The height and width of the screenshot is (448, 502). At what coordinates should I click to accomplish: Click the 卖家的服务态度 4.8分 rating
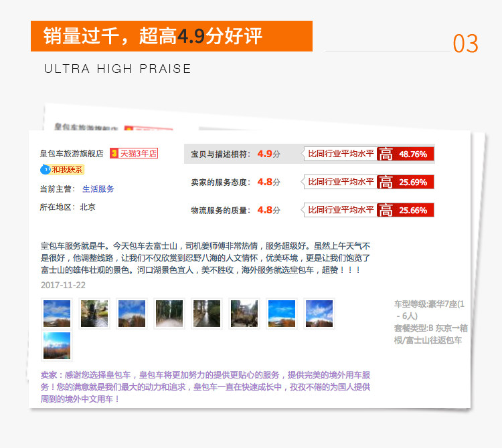(236, 182)
